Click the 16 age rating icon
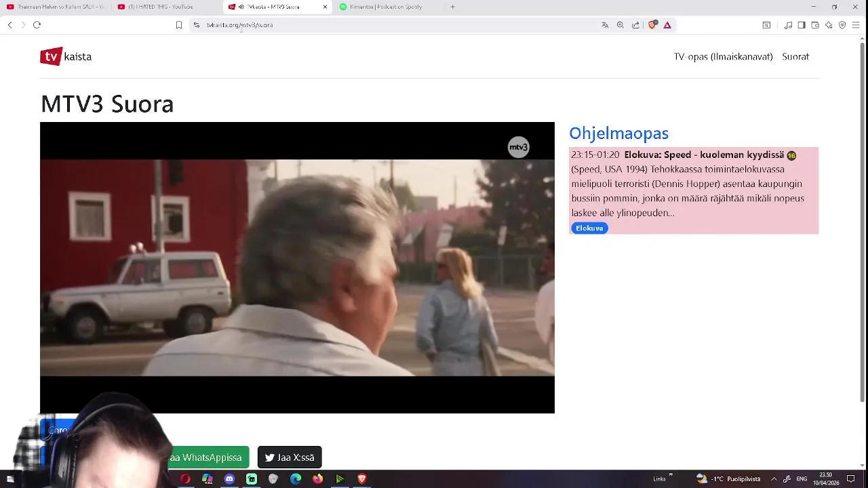Image resolution: width=868 pixels, height=488 pixels. point(791,155)
